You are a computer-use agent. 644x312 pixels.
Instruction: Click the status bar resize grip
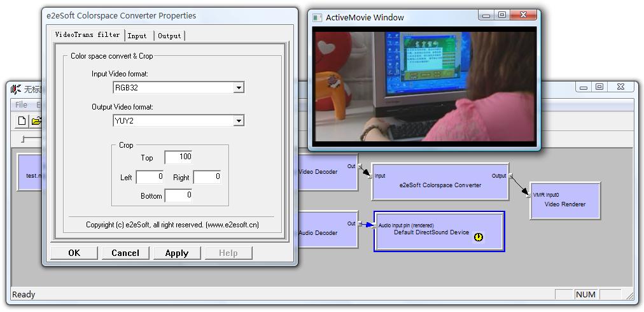[x=629, y=295]
